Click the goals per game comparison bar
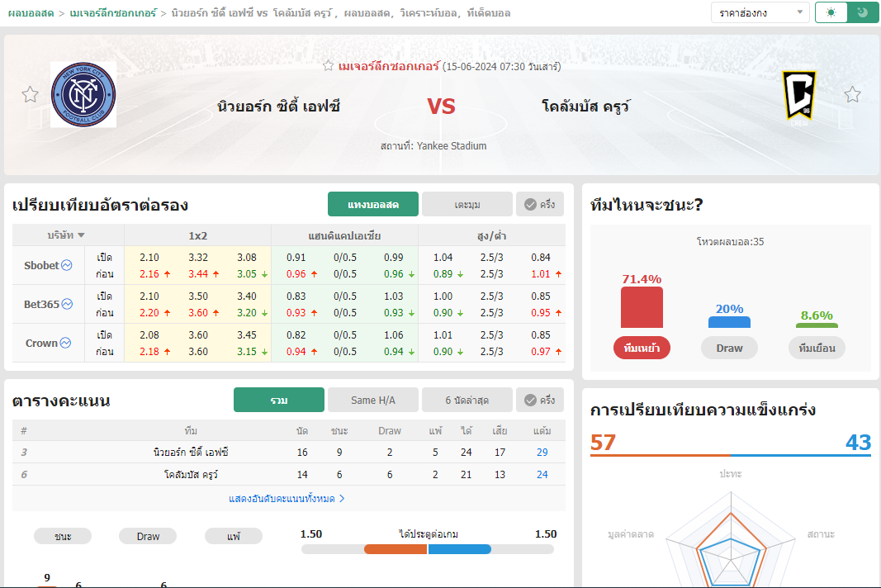This screenshot has height=588, width=881. (x=428, y=549)
